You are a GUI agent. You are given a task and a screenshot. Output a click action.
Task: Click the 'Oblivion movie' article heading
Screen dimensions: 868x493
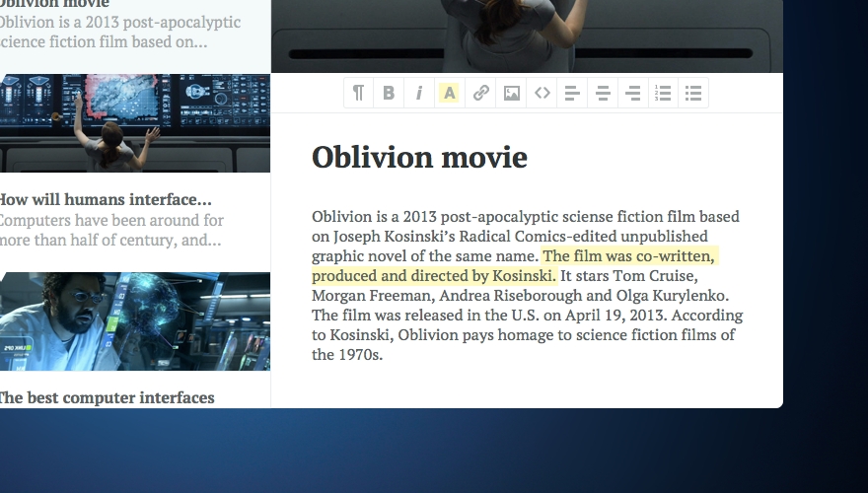419,158
